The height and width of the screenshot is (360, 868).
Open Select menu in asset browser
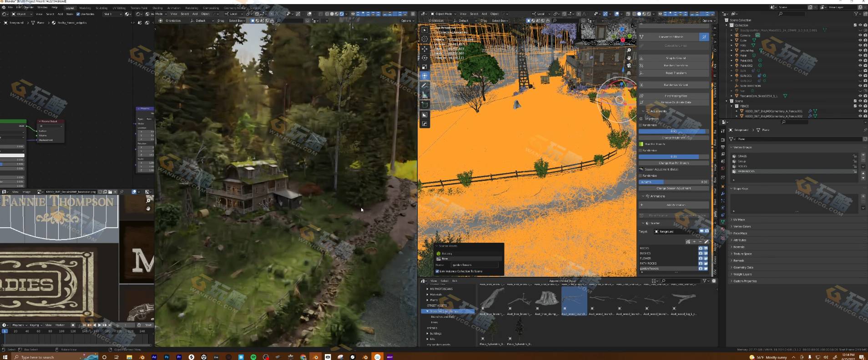(x=444, y=281)
